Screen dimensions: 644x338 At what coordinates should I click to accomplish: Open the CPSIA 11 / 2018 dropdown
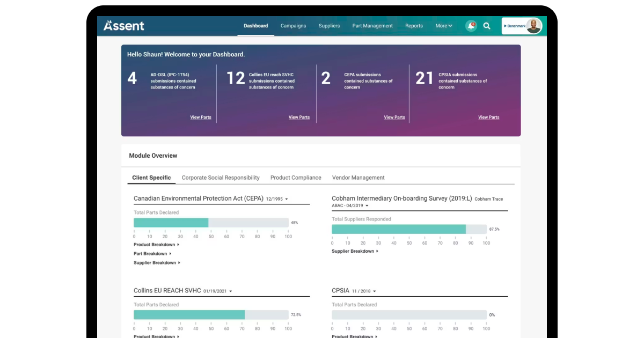click(x=364, y=291)
